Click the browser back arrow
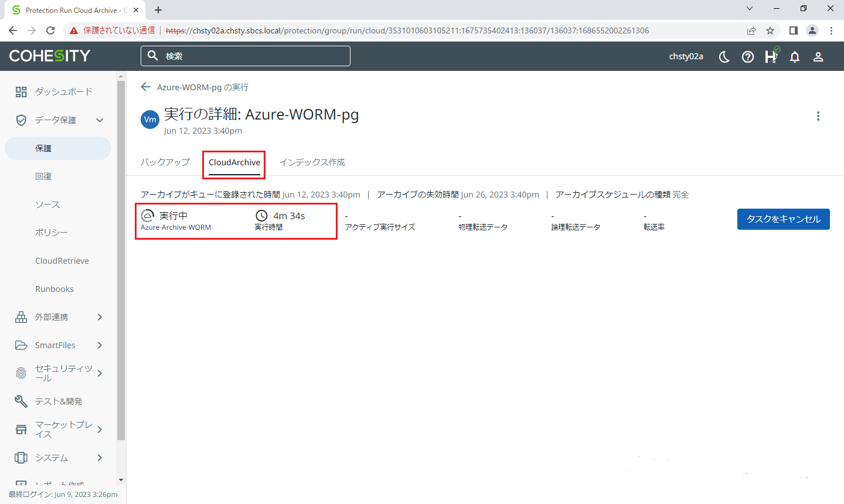Viewport: 844px width, 504px height. pos(13,30)
